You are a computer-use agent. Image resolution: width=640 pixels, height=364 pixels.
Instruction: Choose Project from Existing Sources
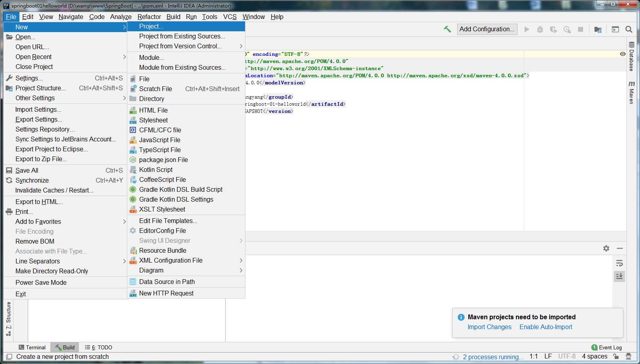(186, 36)
